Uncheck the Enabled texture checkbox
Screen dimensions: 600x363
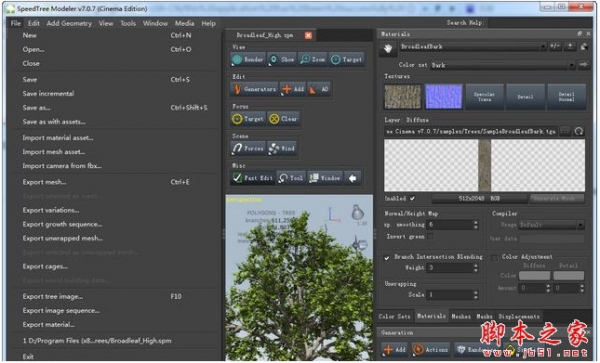coord(412,199)
